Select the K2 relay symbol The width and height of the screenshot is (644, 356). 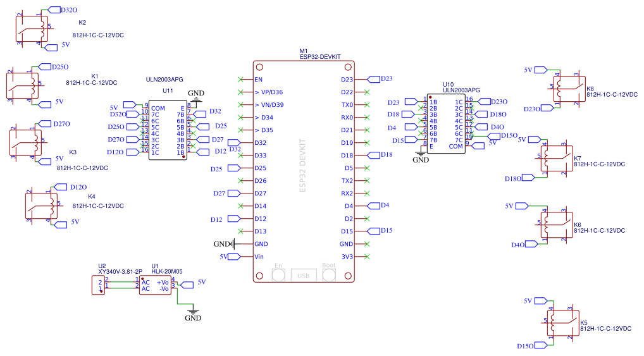click(x=32, y=28)
